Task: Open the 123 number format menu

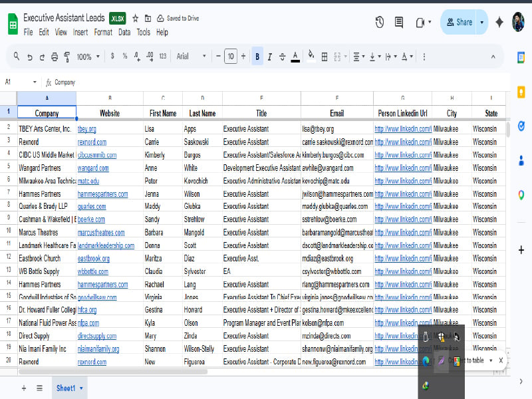Action: click(x=163, y=56)
